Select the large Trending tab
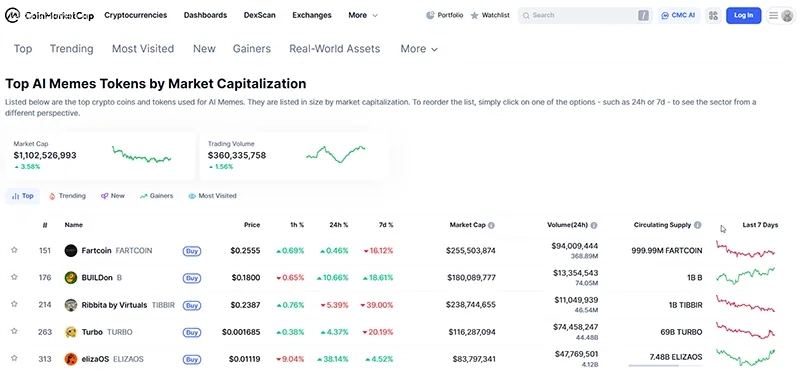Screen dimensions: 800x371 [71, 49]
